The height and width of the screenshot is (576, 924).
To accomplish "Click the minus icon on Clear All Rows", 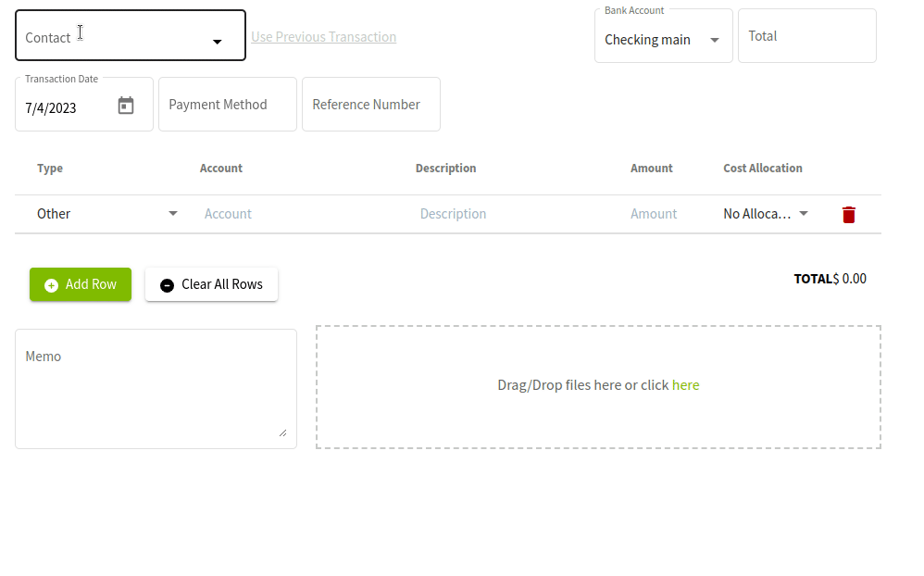I will (167, 285).
